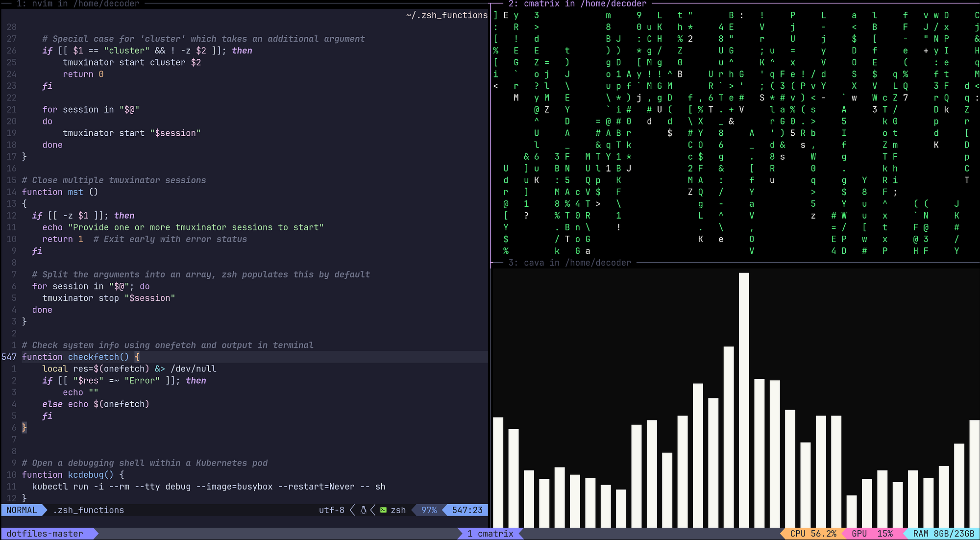980x540 pixels.
Task: Click the green terminal filetype icon
Action: point(383,510)
